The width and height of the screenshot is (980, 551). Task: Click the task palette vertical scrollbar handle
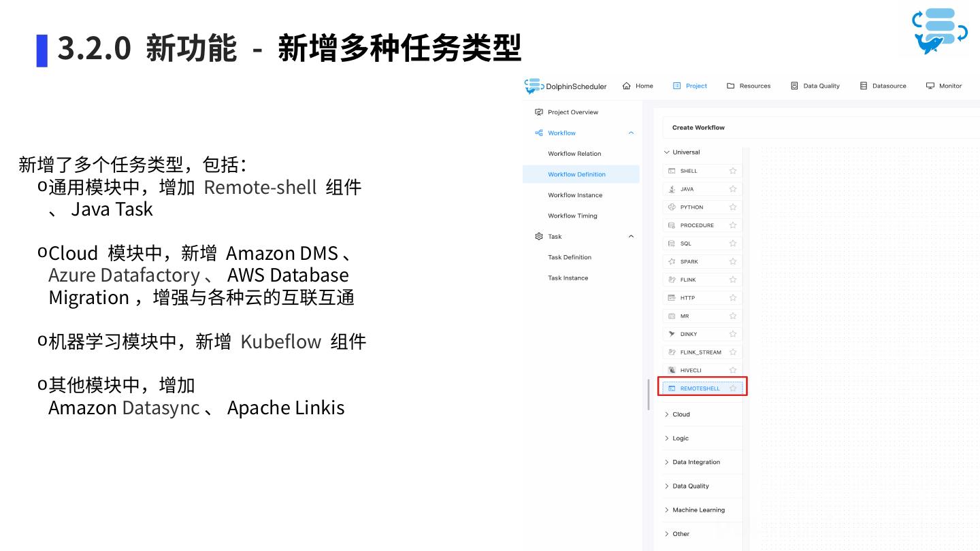[649, 394]
